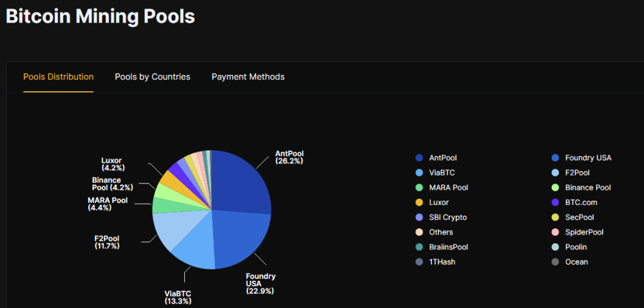Screen dimensions: 644x308
Task: Click the Binance Pool legend marker
Action: point(555,187)
